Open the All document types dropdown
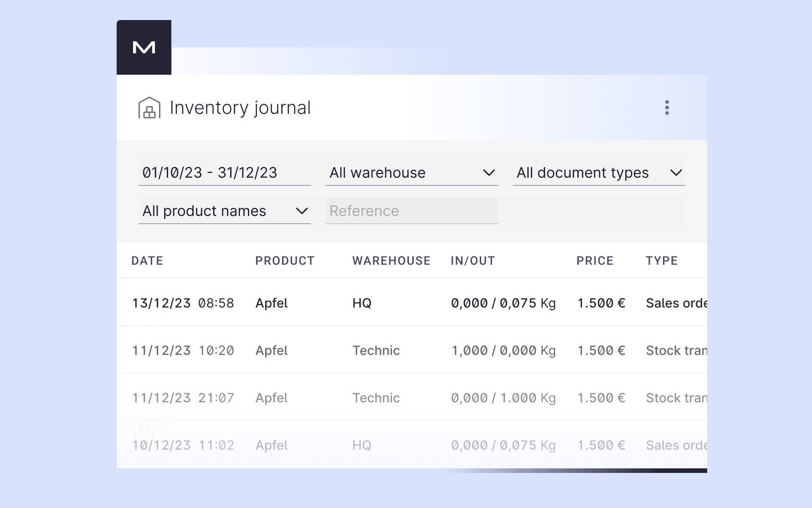Image resolution: width=812 pixels, height=508 pixels. pyautogui.click(x=598, y=173)
